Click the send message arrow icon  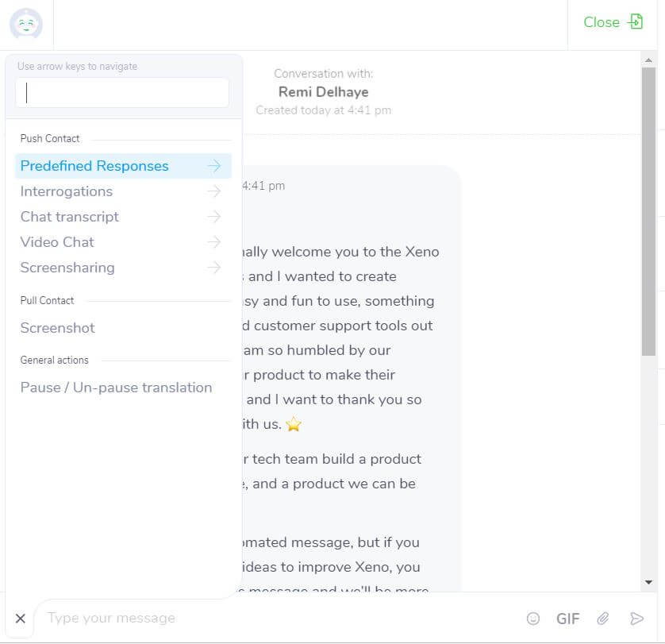pyautogui.click(x=636, y=619)
